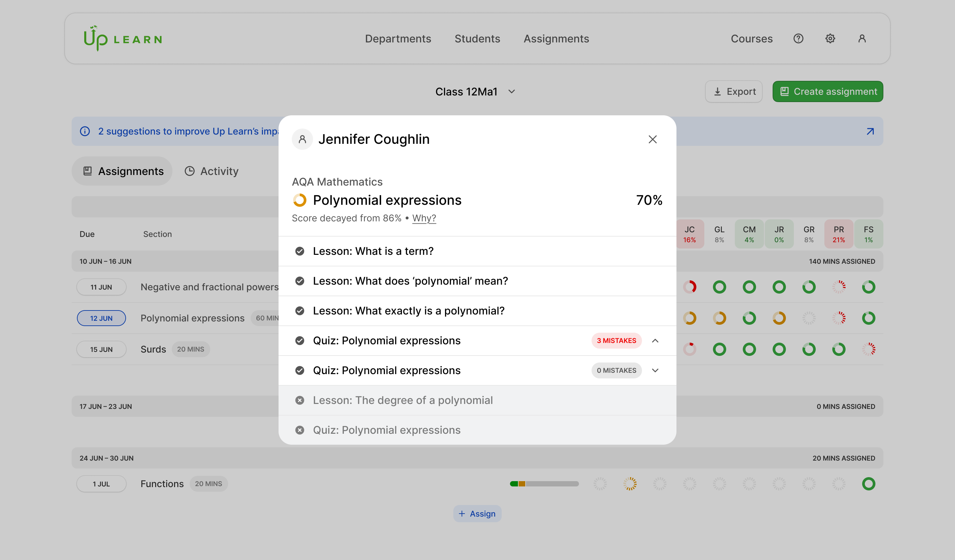The width and height of the screenshot is (955, 560).
Task: Click the 'Why?' score decay link
Action: click(x=424, y=218)
